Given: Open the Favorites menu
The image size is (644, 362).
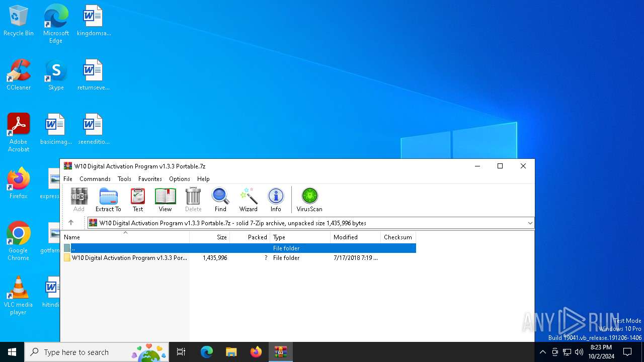Looking at the screenshot, I should pyautogui.click(x=150, y=179).
